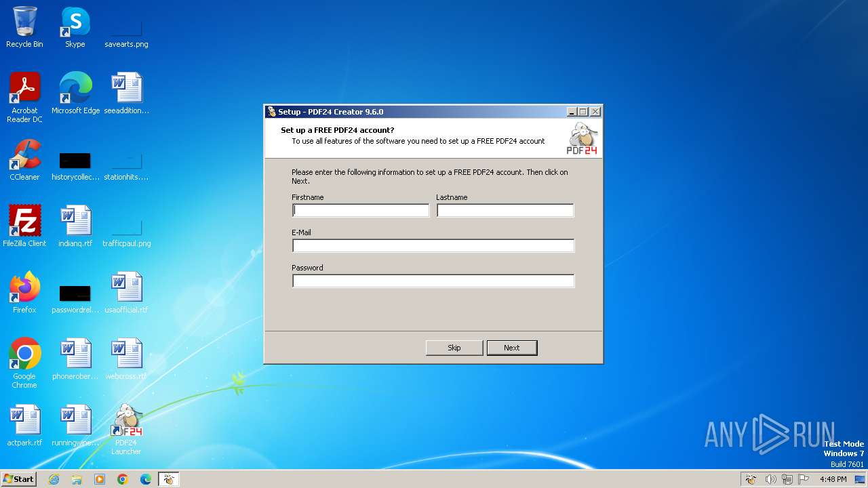Skip the PDF24 account setup
This screenshot has height=488, width=868.
pos(454,348)
